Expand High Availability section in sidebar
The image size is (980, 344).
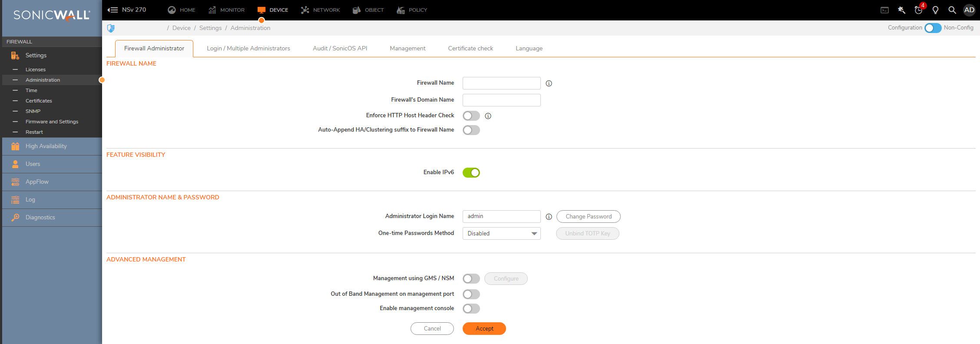tap(46, 146)
